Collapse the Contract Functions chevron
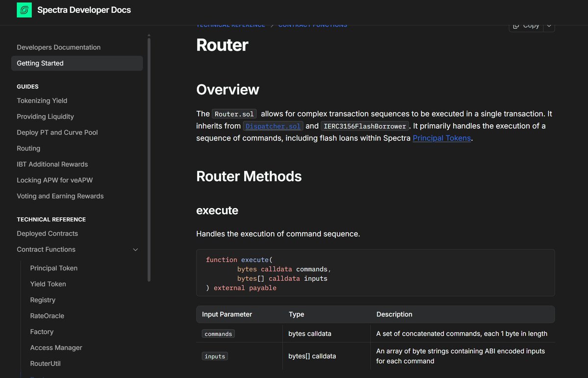Screen dimensions: 588x378 point(135,249)
